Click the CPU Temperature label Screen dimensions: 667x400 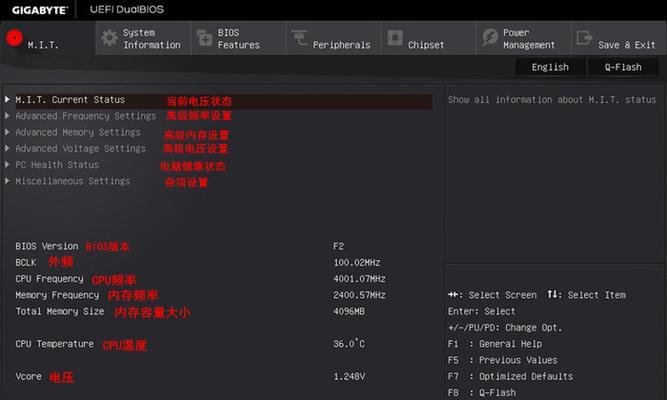(54, 344)
